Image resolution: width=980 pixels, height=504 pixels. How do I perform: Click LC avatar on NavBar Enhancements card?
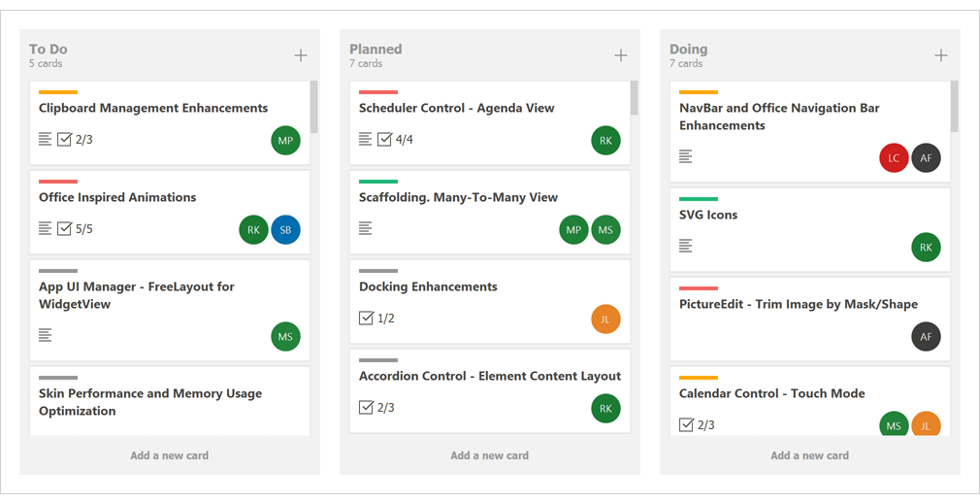click(x=894, y=157)
